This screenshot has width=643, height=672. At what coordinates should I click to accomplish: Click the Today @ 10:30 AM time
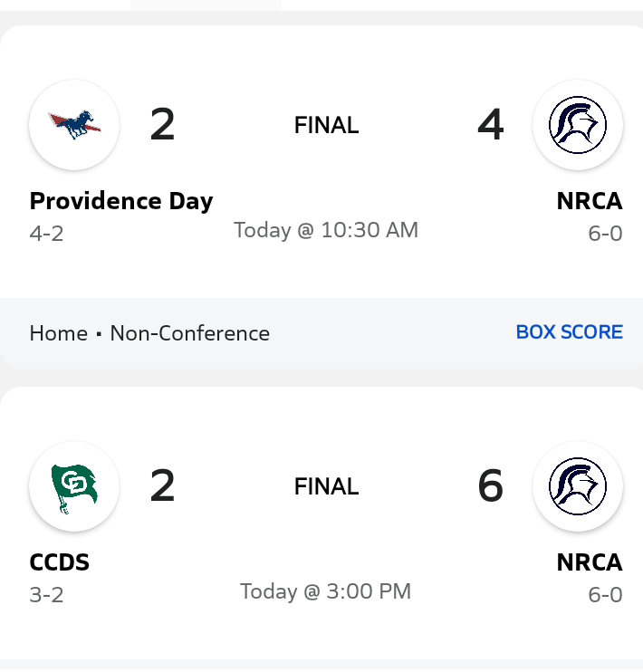click(x=326, y=230)
